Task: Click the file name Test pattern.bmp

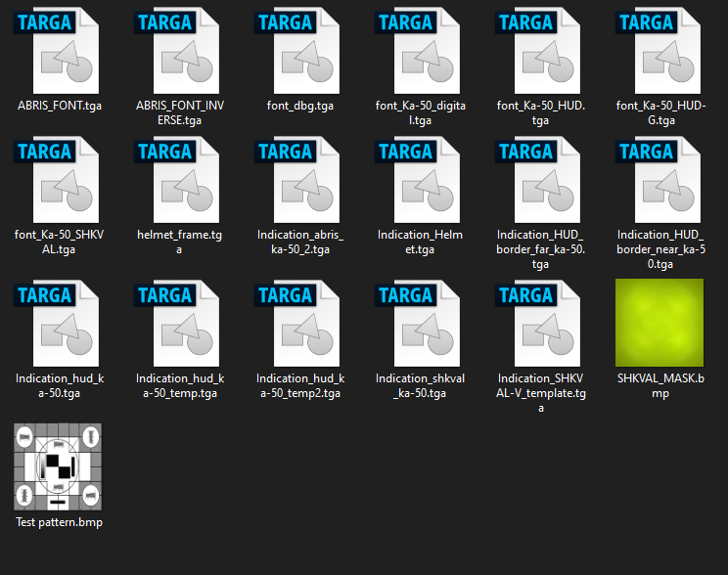Action: point(59,522)
